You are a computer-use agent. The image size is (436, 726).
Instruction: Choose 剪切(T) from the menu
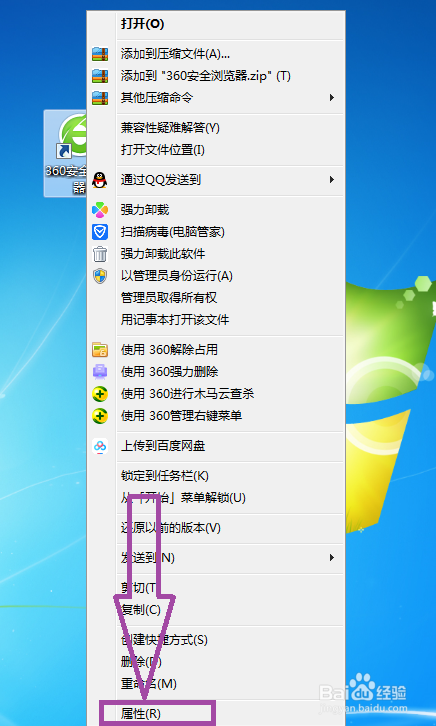[139, 588]
